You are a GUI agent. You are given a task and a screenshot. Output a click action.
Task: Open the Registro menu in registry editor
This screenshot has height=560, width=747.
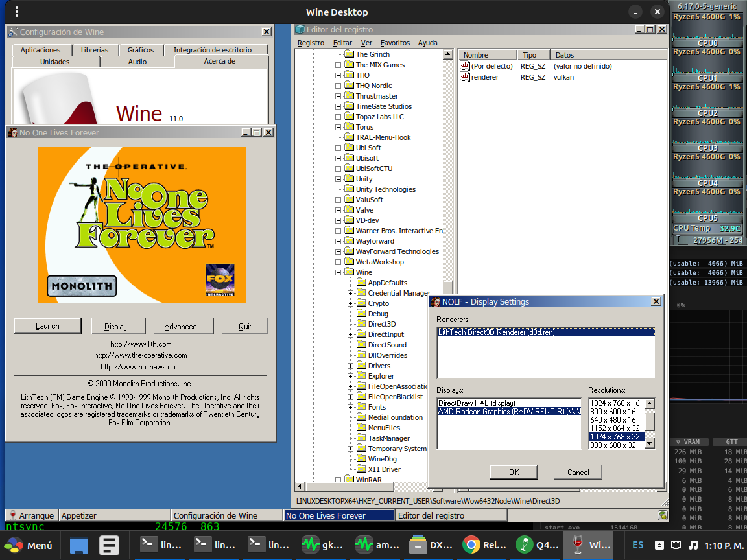click(x=311, y=43)
